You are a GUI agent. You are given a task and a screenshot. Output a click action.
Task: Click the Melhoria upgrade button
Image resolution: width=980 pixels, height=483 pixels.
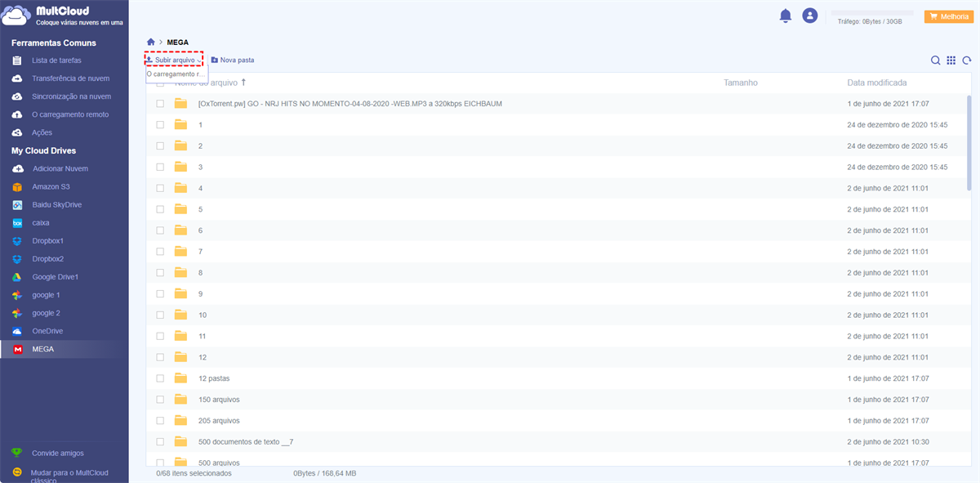coord(948,16)
